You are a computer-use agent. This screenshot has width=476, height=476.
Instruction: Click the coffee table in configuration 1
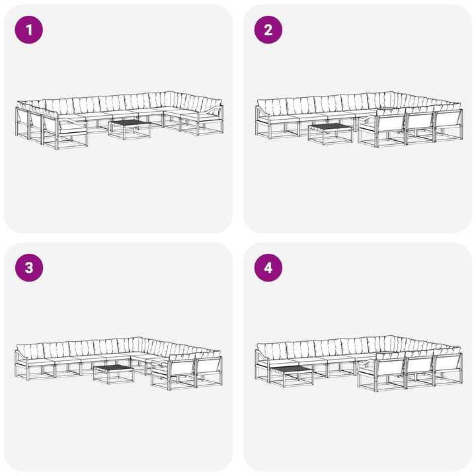[130, 129]
